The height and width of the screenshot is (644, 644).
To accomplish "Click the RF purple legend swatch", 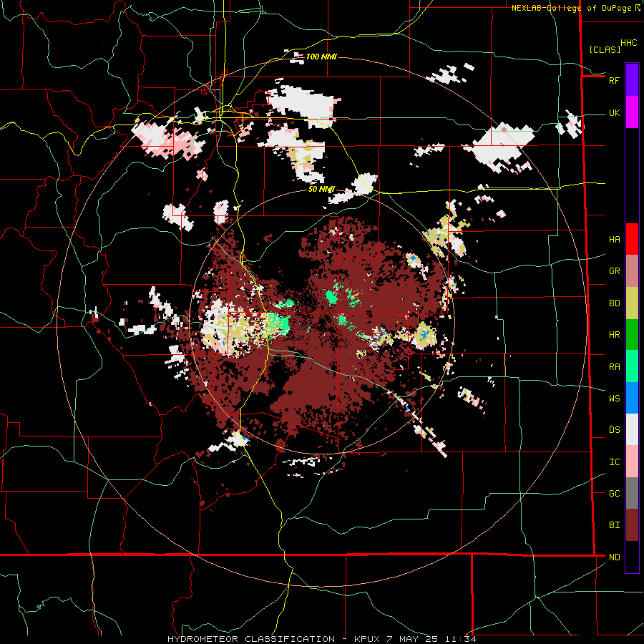I will [632, 79].
